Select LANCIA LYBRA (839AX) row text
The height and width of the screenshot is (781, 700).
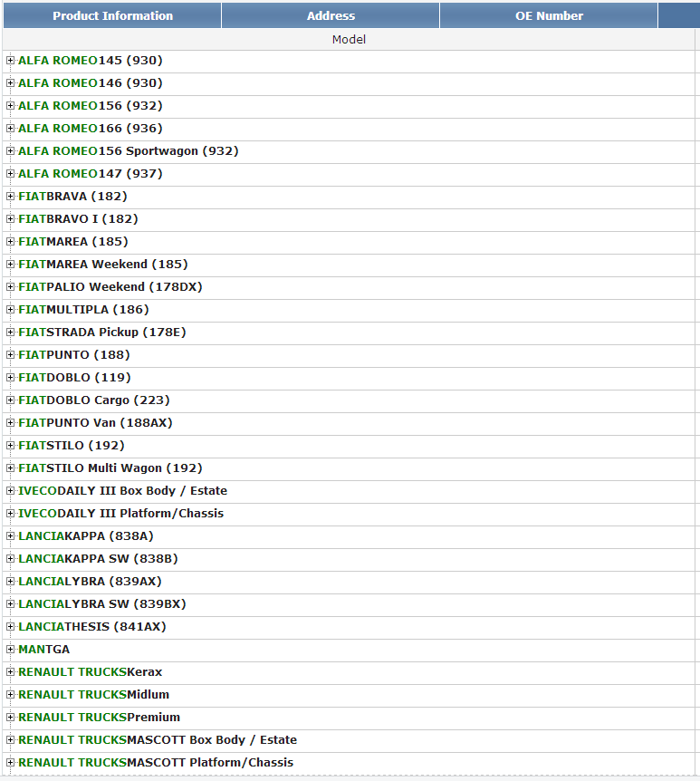coord(91,582)
